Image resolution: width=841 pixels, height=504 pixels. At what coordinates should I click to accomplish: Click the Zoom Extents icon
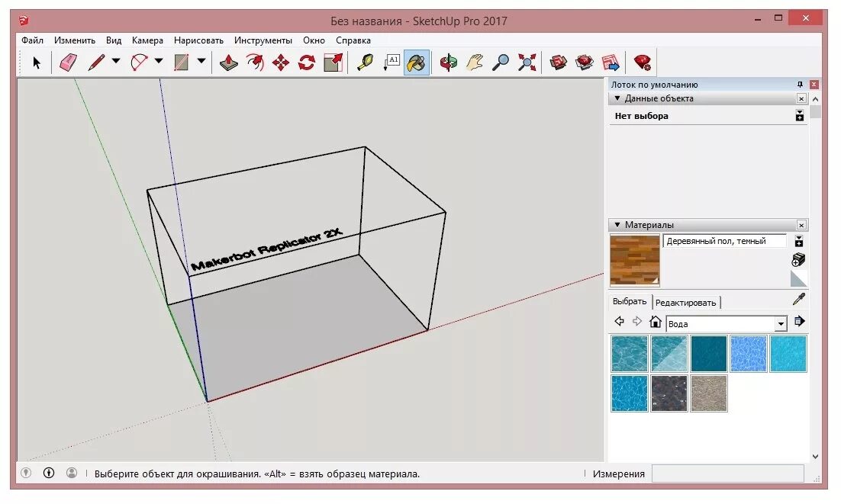[x=526, y=61]
